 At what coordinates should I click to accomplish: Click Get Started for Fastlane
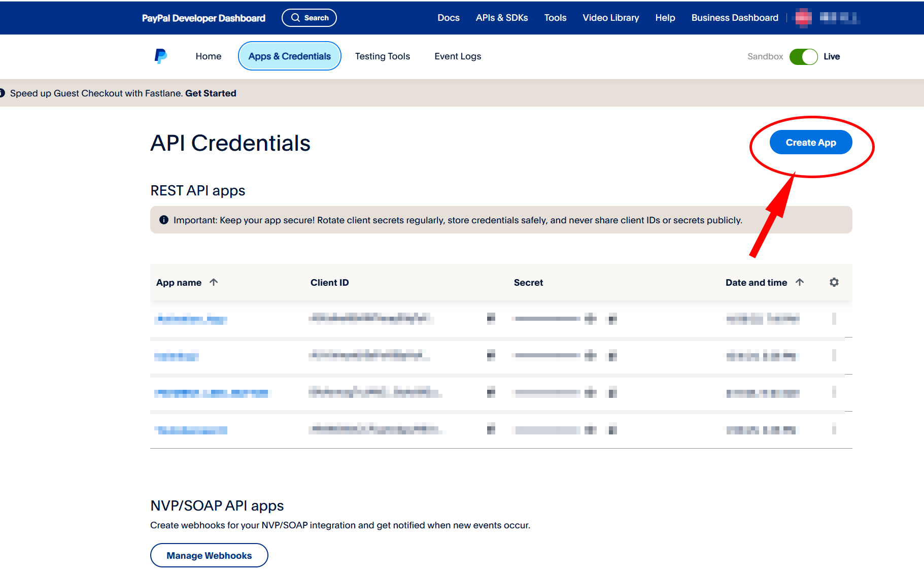(x=211, y=93)
